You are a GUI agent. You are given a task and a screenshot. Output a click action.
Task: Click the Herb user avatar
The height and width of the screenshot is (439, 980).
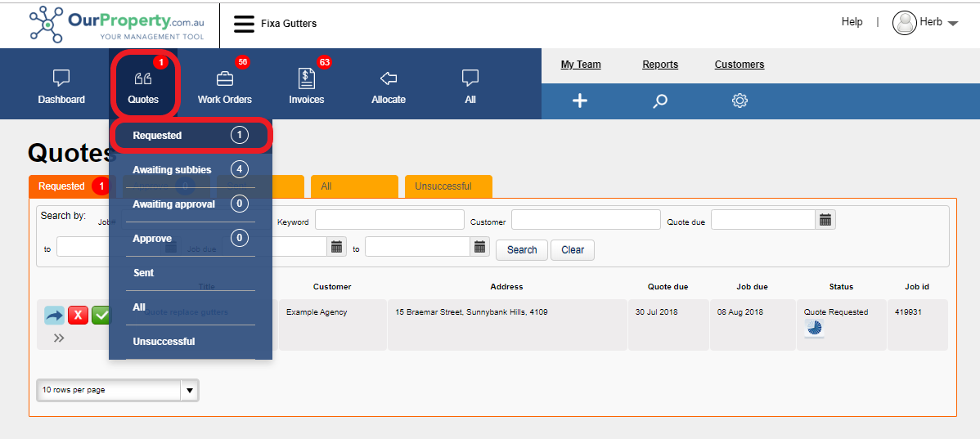(905, 23)
